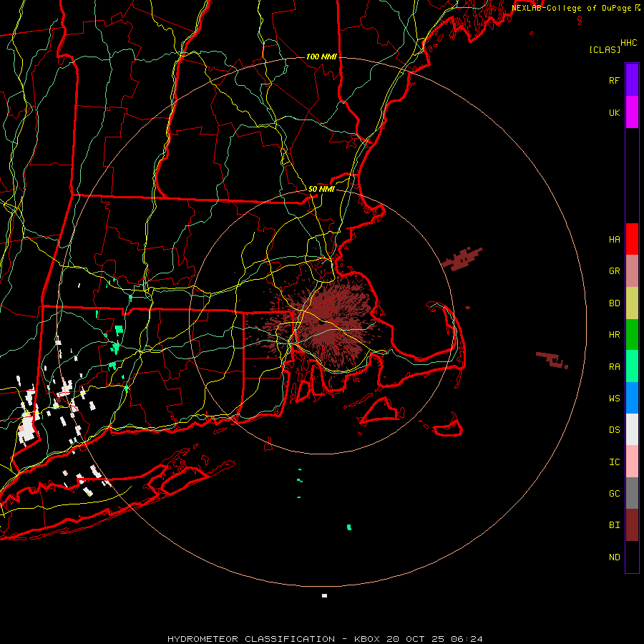This screenshot has width=644, height=644.
Task: Click the HA legend label
Action: (x=615, y=240)
